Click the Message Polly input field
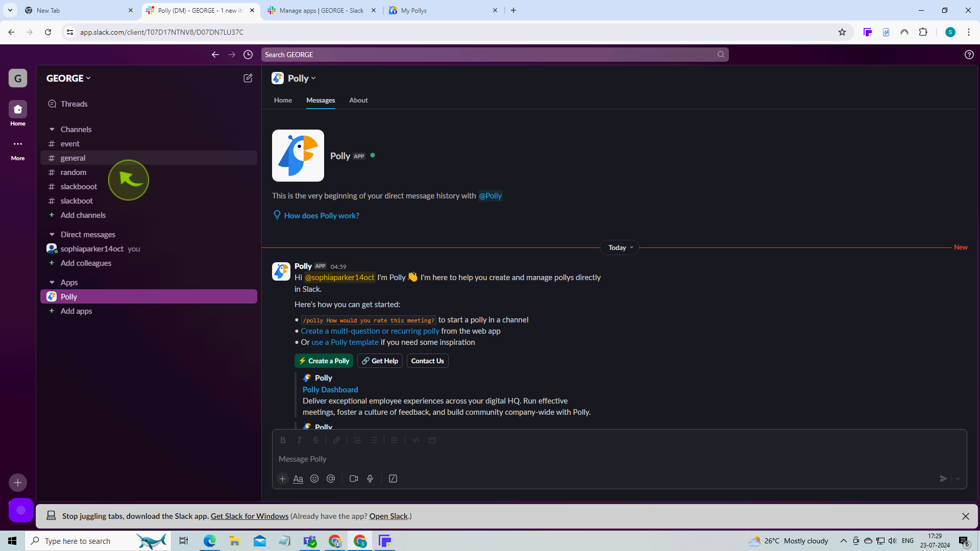The height and width of the screenshot is (551, 980). 619,459
